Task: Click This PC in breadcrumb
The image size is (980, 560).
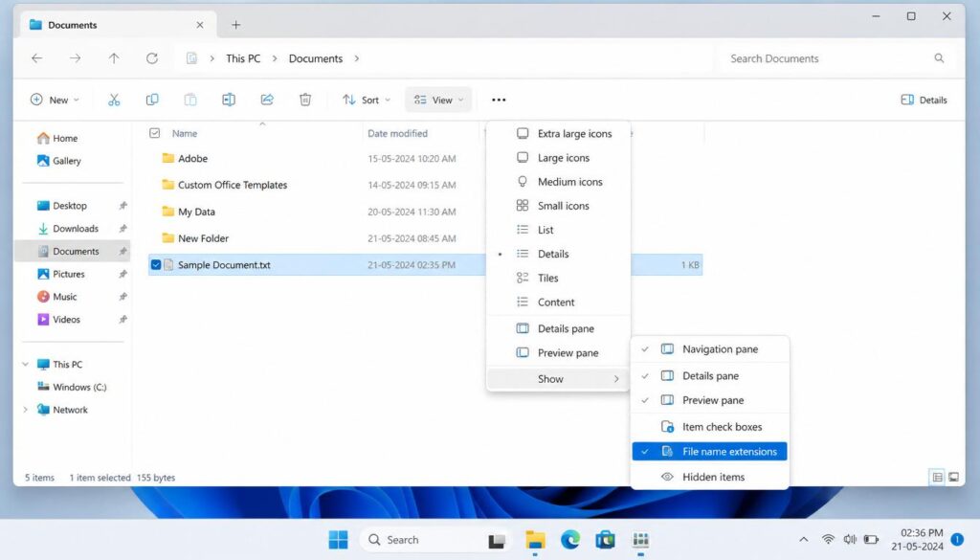Action: [243, 58]
